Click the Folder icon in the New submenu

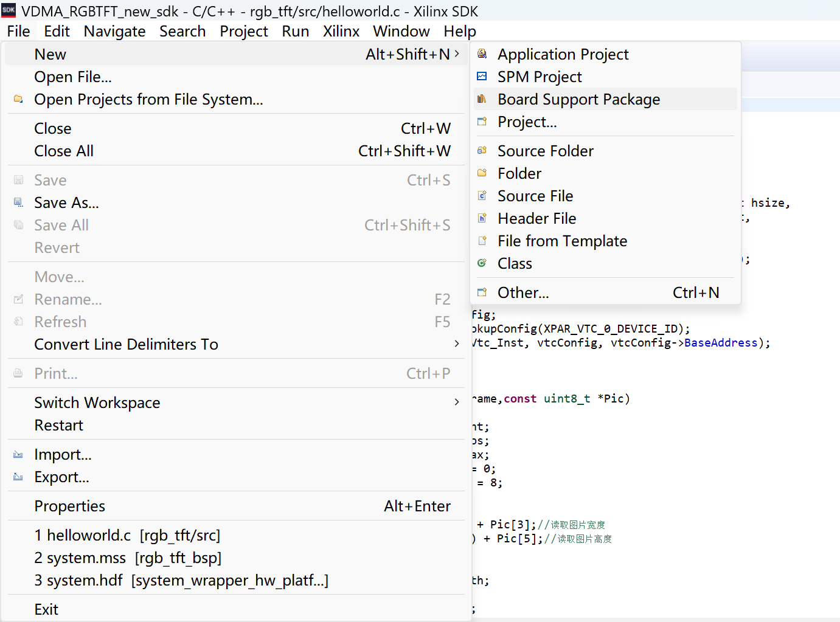click(x=482, y=173)
